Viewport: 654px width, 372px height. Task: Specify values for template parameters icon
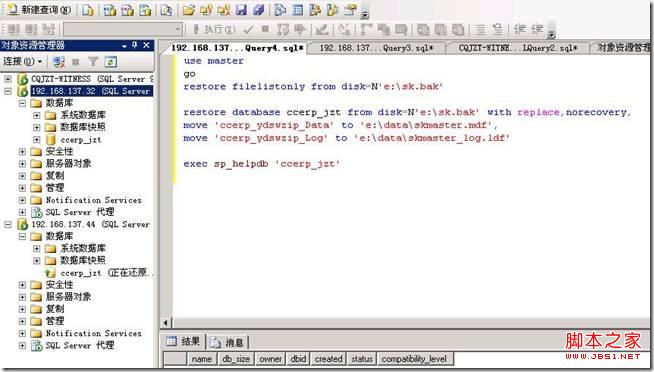(x=344, y=29)
